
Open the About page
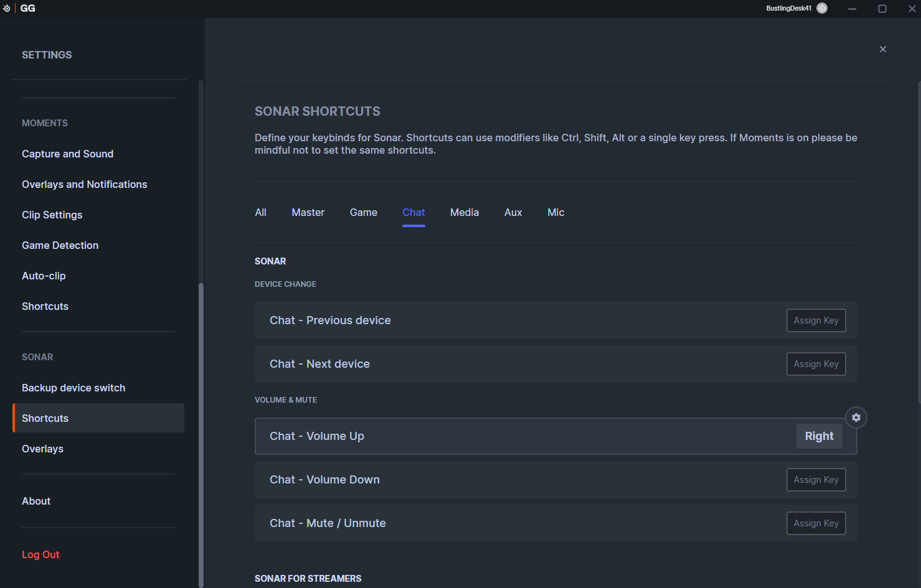pyautogui.click(x=36, y=501)
